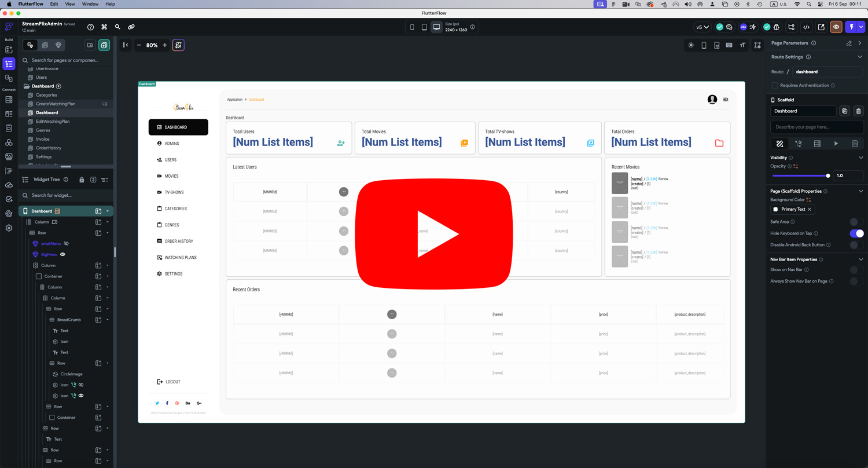Toggle the Safe Area switch
The image size is (868, 468).
tap(856, 222)
